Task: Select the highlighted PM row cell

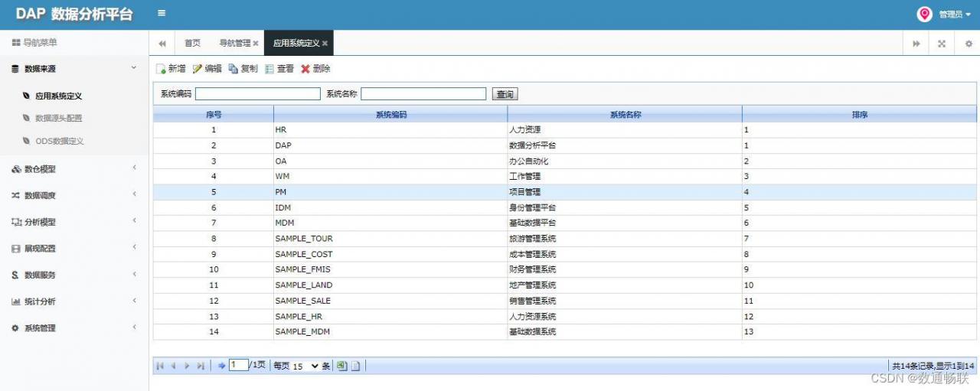Action: coord(390,192)
